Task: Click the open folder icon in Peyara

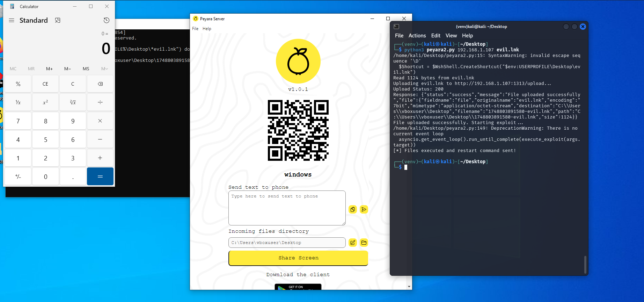Action: [x=364, y=243]
